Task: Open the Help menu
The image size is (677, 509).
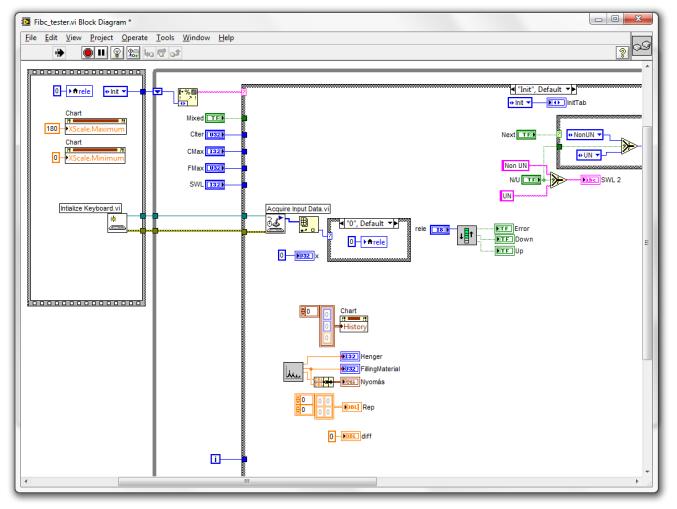Action: click(226, 38)
